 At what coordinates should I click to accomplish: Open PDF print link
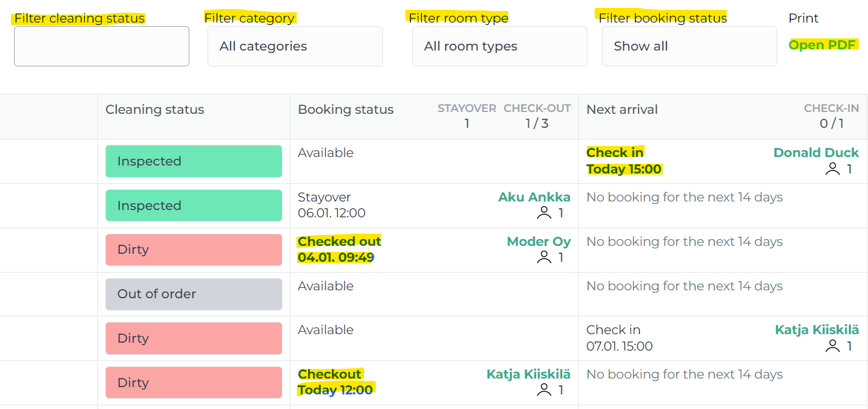[x=822, y=45]
